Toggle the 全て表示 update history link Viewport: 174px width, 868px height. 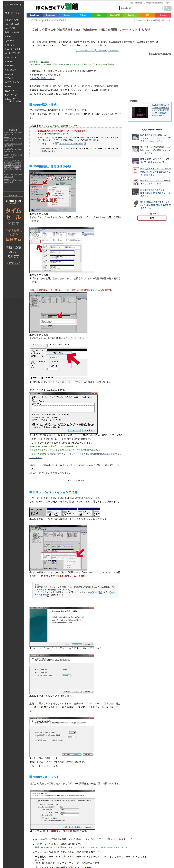click(x=45, y=62)
